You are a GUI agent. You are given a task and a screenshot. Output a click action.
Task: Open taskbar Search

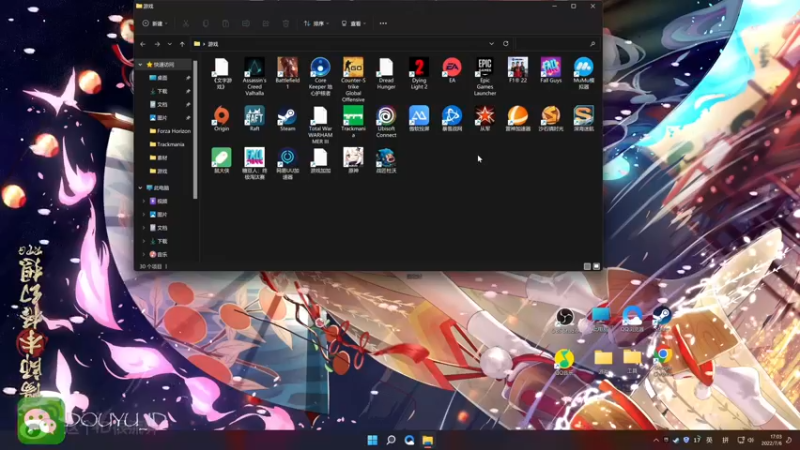pyautogui.click(x=391, y=440)
